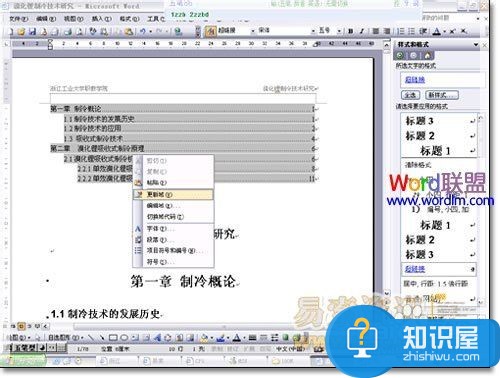500x378 pixels.
Task: Click the Paste clipboard toolbar icon
Action: coord(128,32)
